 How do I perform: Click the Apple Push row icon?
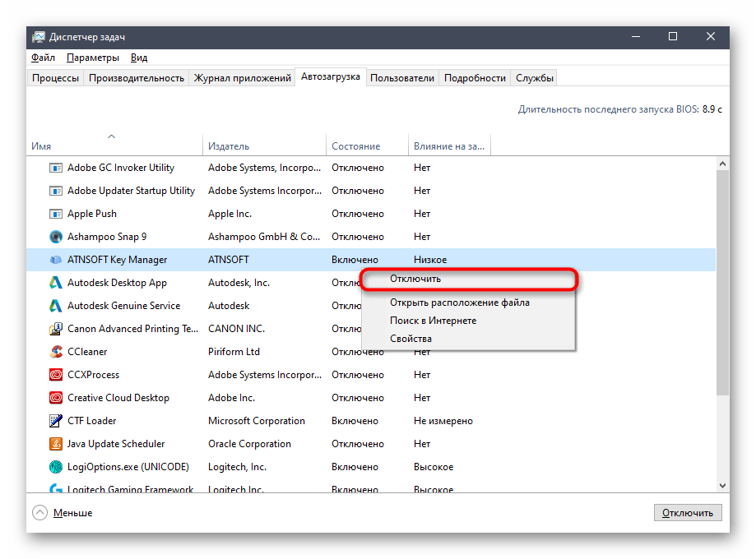click(x=56, y=214)
